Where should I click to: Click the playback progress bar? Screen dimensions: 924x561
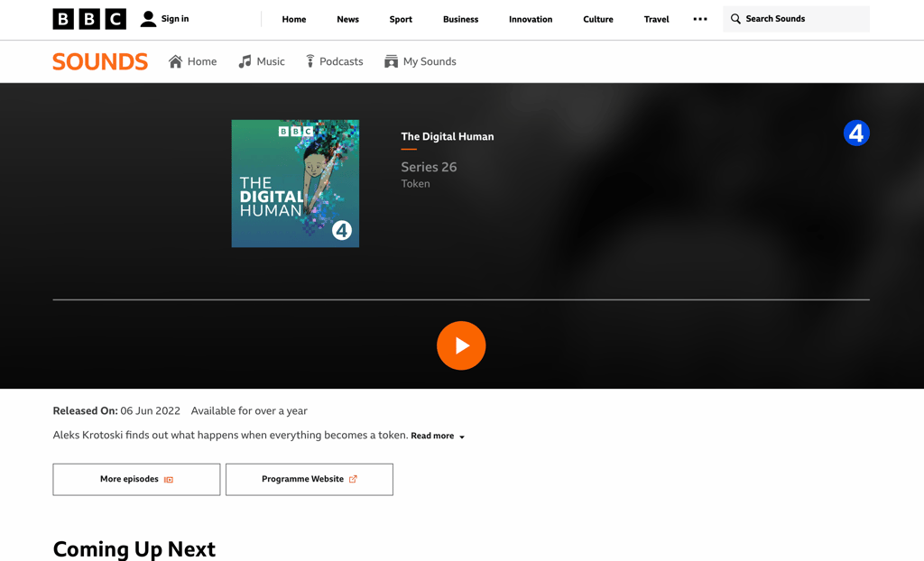tap(461, 300)
